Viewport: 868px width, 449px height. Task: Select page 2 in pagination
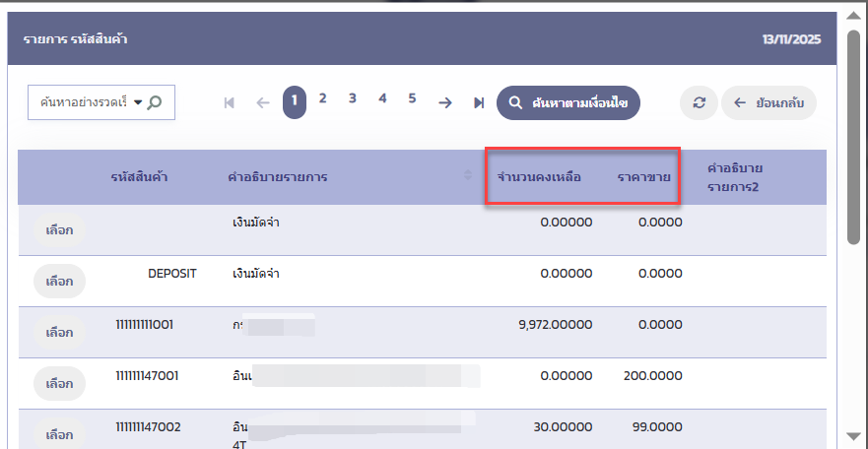coord(322,98)
